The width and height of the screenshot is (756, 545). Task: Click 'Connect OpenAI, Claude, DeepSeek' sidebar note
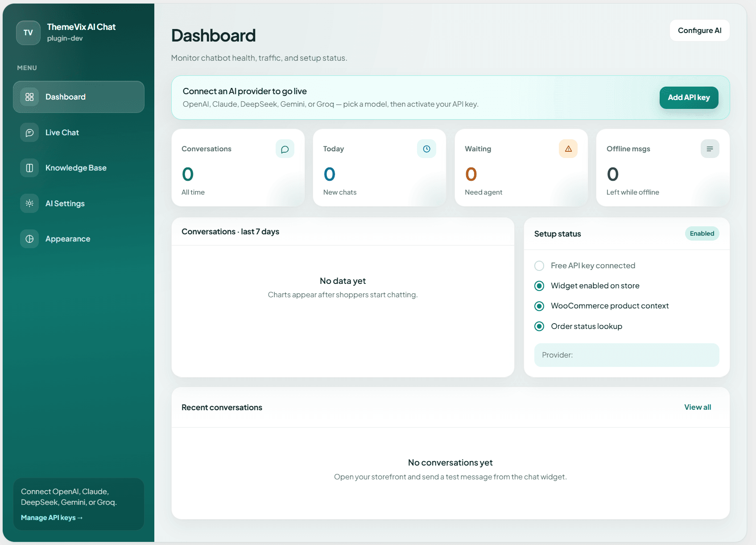point(69,497)
